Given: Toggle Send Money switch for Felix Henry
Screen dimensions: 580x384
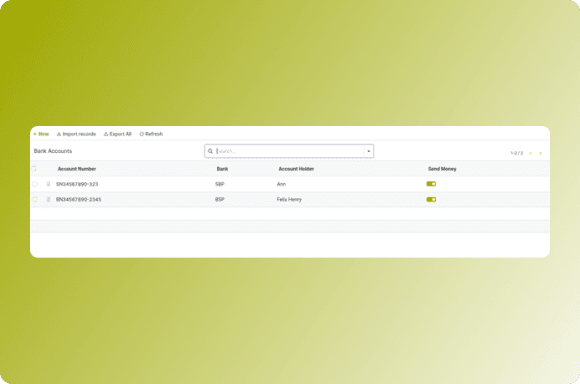Looking at the screenshot, I should [x=431, y=199].
